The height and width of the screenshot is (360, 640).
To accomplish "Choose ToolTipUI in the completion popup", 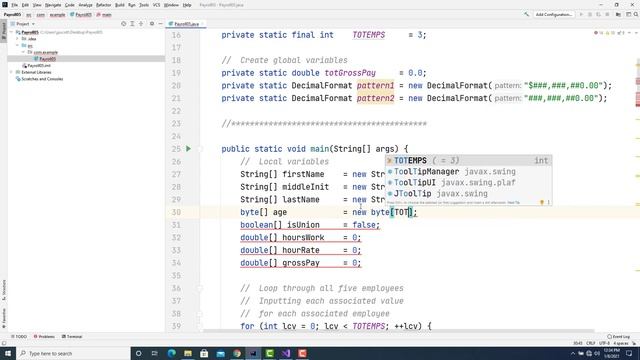I will click(469, 182).
